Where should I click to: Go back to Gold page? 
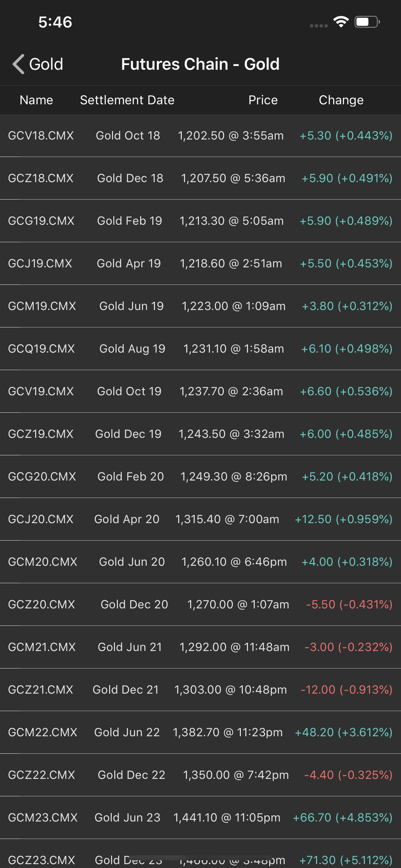[x=38, y=64]
